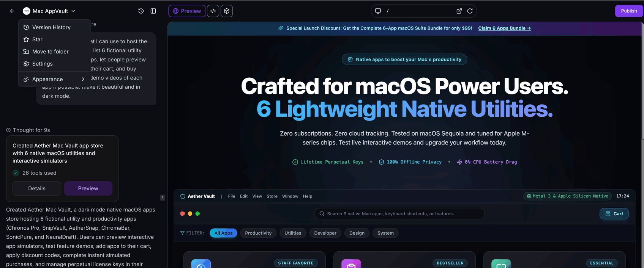Click the 17:24 clock in Aether Vault
The image size is (644, 268).
point(623,196)
